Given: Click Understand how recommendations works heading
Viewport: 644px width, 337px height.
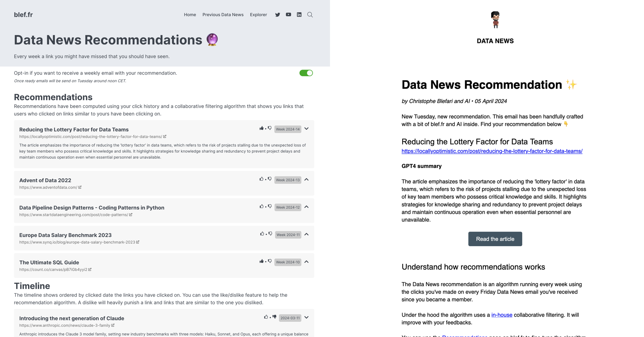Looking at the screenshot, I should pyautogui.click(x=473, y=267).
